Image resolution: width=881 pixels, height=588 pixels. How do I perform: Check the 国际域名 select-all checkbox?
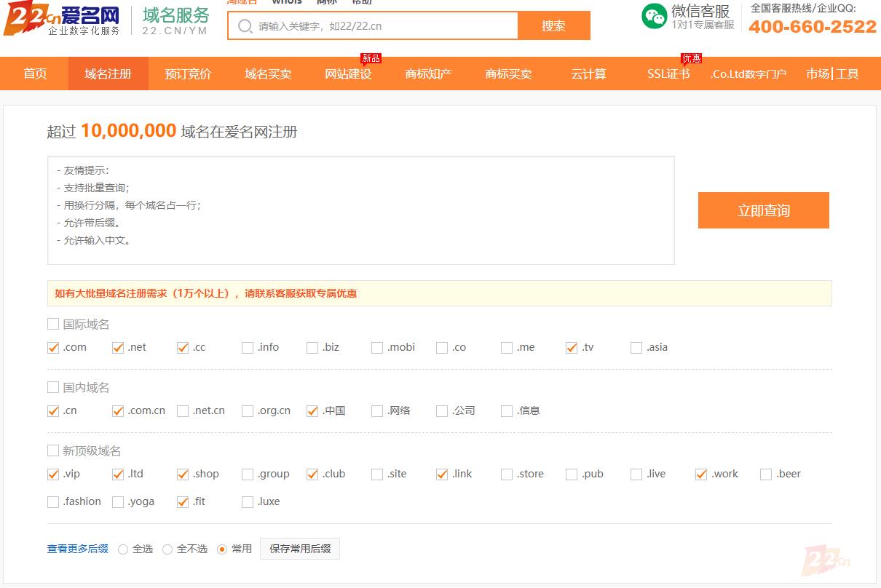point(53,325)
